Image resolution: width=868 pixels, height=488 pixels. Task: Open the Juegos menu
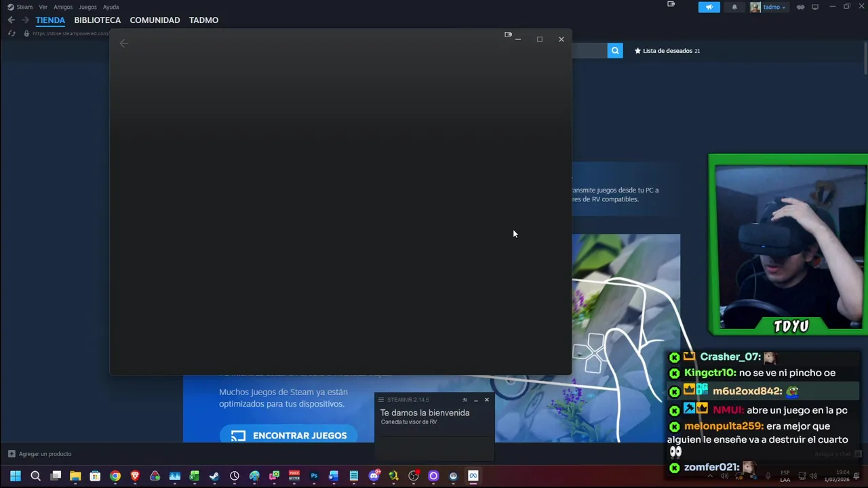point(87,7)
